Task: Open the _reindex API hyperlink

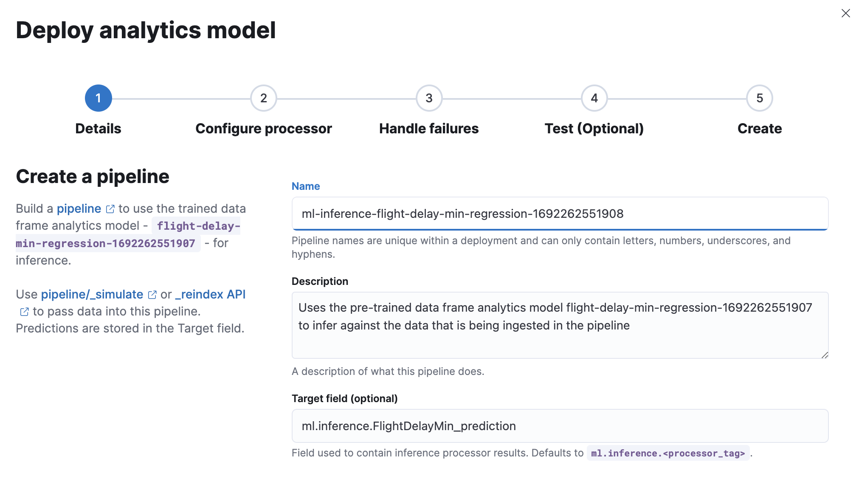Action: click(211, 294)
